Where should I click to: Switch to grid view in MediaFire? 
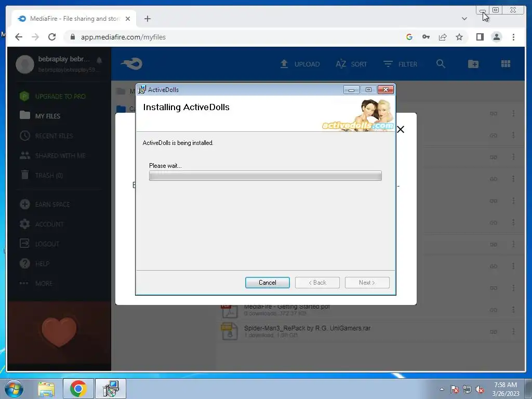506,64
